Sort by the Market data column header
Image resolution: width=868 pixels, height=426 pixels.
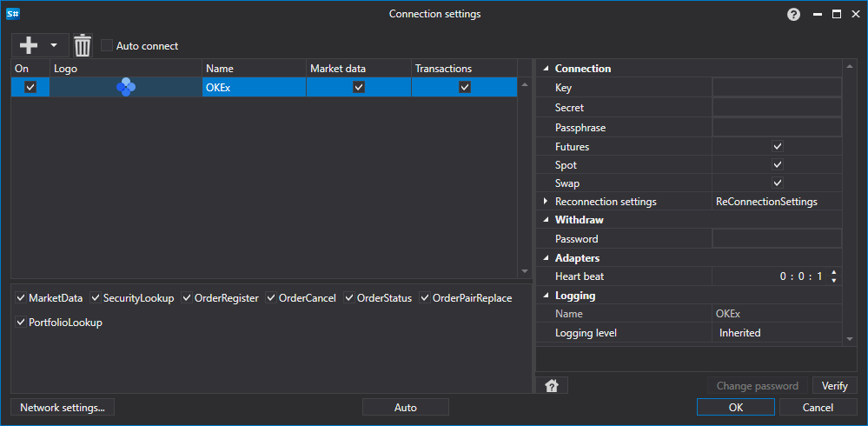coord(359,69)
